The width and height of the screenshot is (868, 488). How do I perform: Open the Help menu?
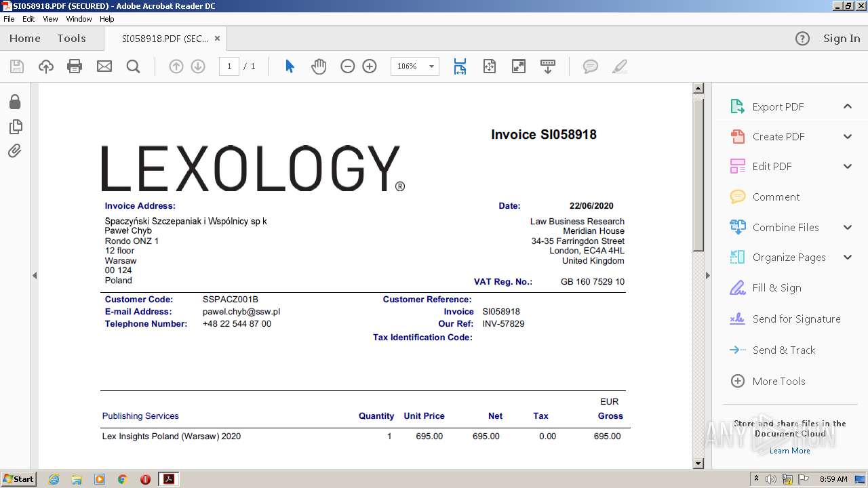(x=106, y=19)
